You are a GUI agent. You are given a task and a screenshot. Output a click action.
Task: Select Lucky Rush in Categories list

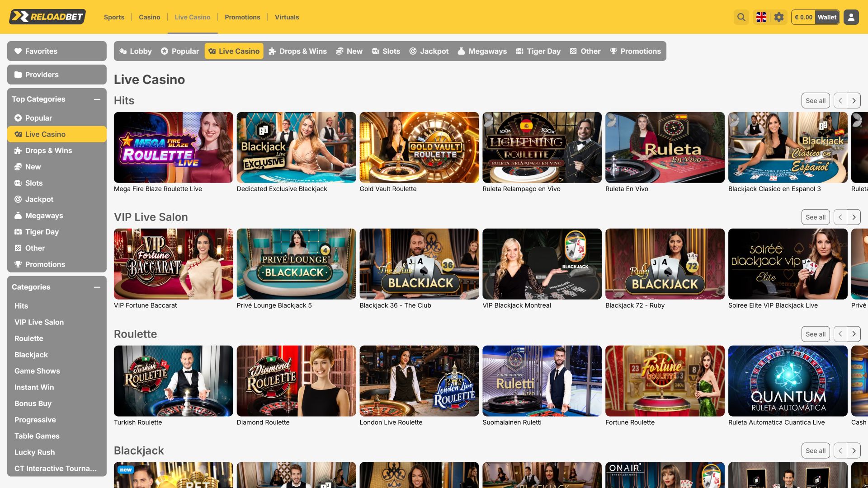click(x=34, y=452)
